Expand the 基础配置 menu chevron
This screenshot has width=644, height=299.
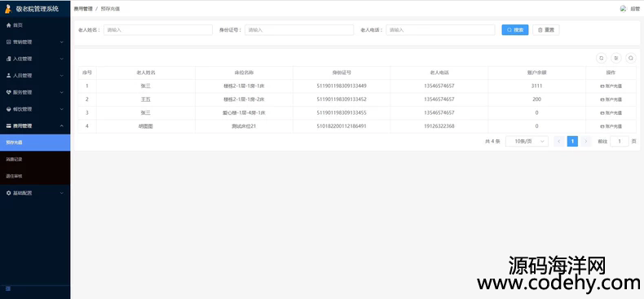(x=62, y=193)
